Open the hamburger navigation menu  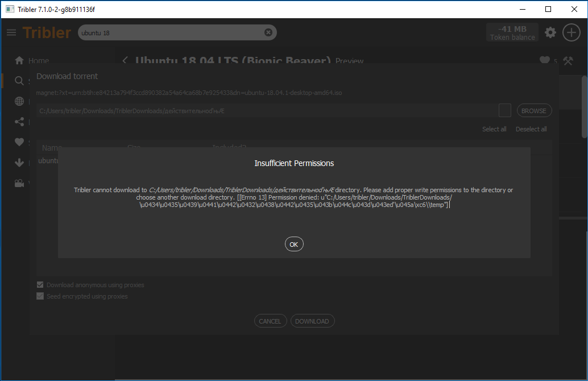(11, 32)
